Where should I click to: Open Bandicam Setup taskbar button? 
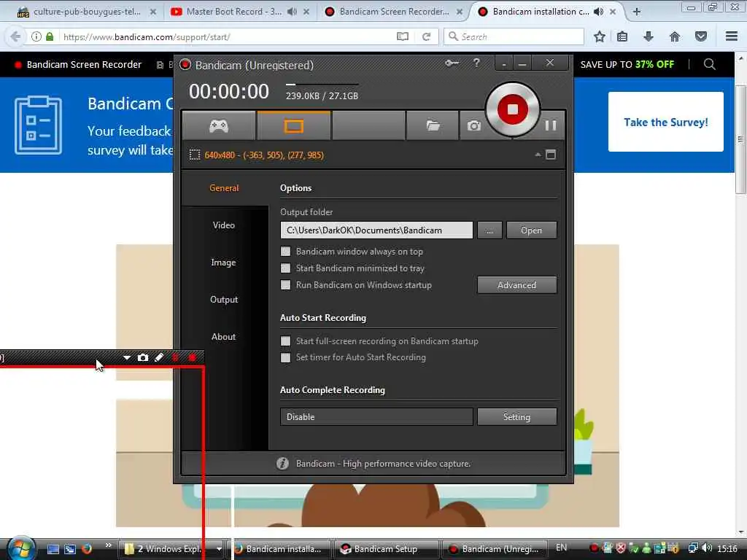tap(386, 548)
